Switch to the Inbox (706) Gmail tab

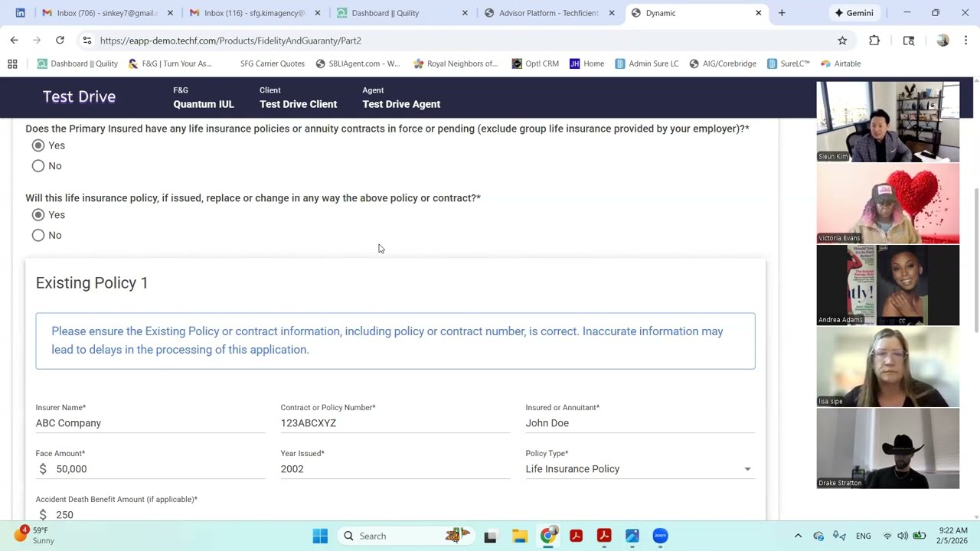[x=107, y=13]
